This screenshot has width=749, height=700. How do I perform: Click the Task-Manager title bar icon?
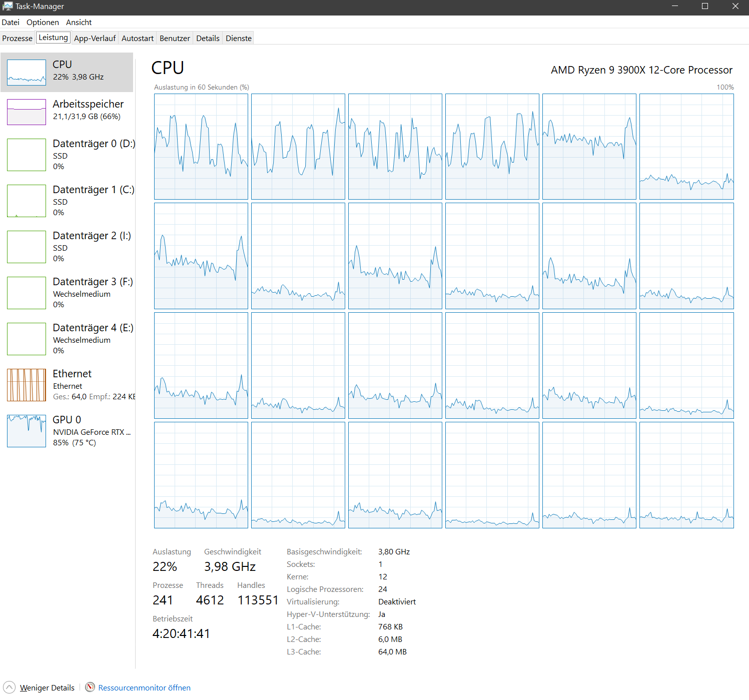pyautogui.click(x=8, y=6)
